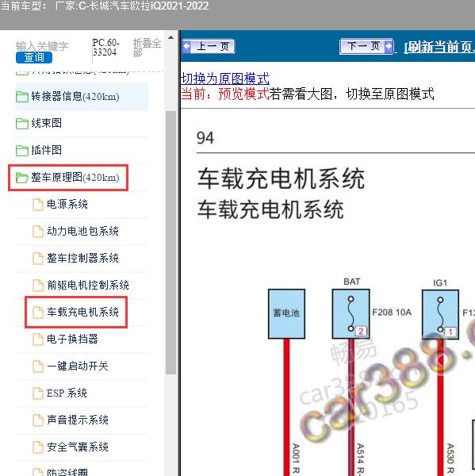Image resolution: width=475 pixels, height=476 pixels.
Task: Click page icon beside 动力电池包系统
Action: pyautogui.click(x=37, y=232)
